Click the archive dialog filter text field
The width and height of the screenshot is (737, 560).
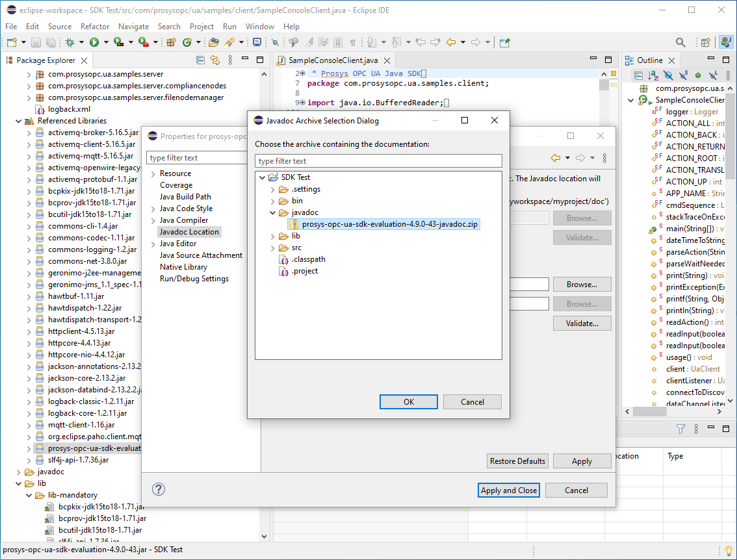(x=378, y=161)
